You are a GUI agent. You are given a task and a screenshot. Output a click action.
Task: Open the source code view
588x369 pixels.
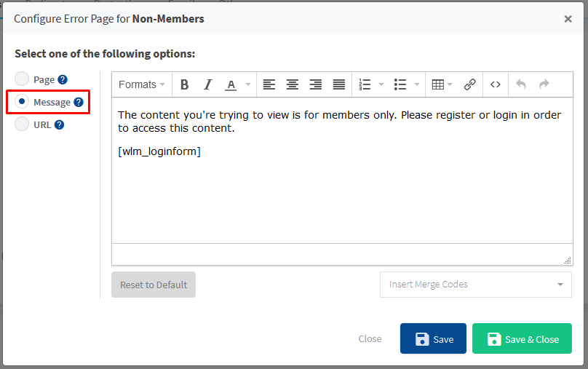(496, 84)
